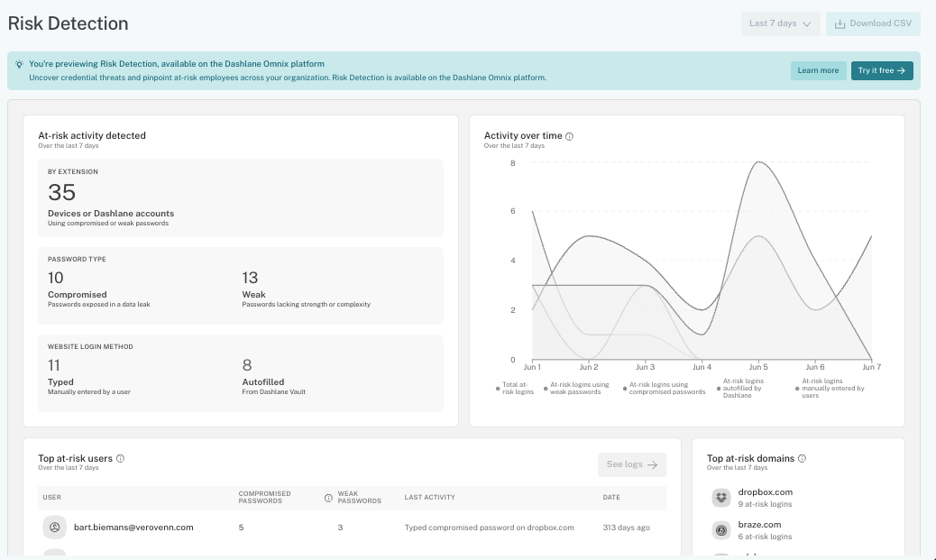Screen dimensions: 936x560
Task: Click the info icon beside Top at-risk domains
Action: [x=802, y=458]
